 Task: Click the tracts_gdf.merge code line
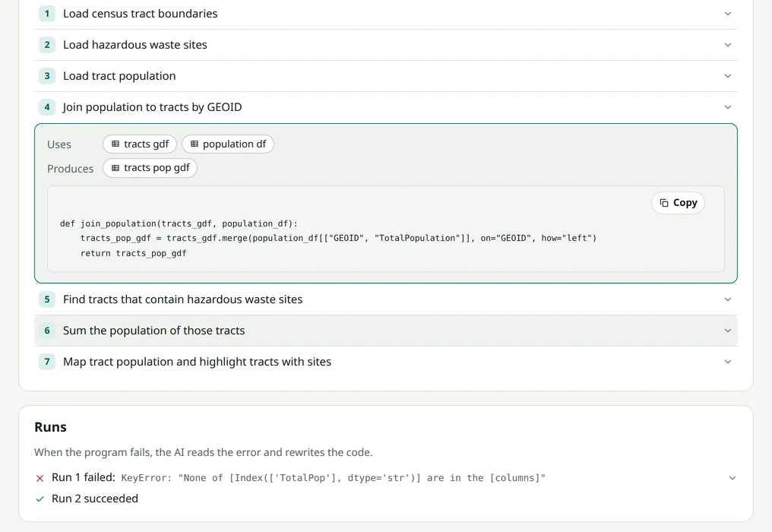338,239
